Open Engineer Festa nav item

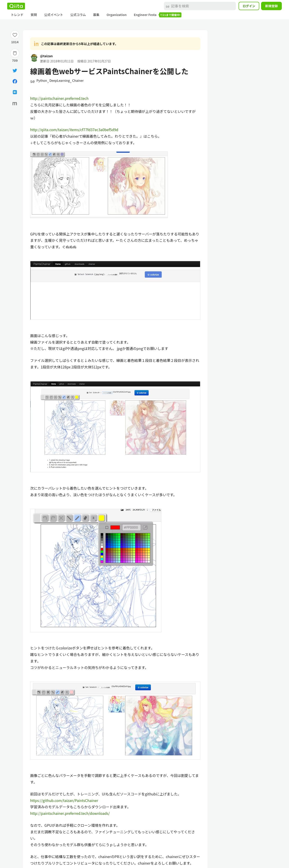pos(145,15)
